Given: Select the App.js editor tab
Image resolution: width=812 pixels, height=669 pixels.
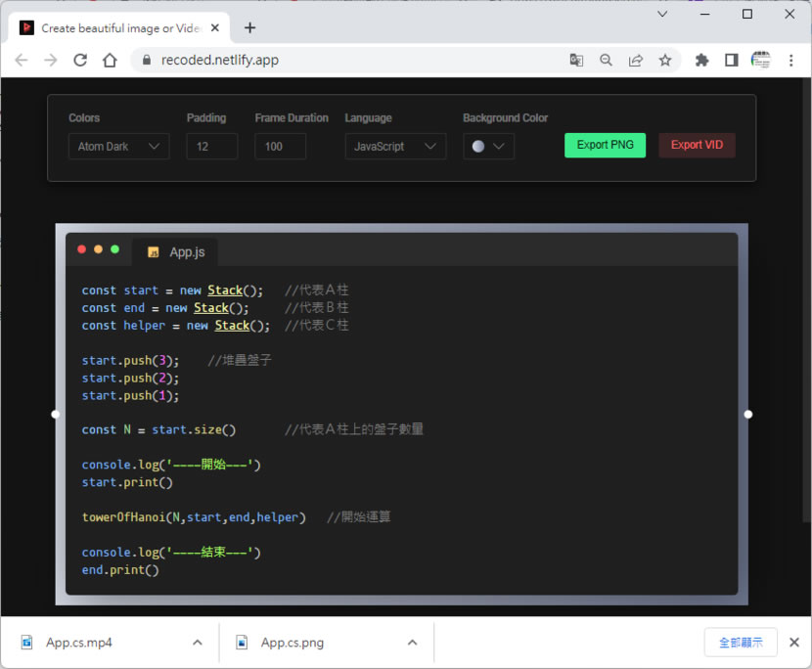Looking at the screenshot, I should pos(176,252).
